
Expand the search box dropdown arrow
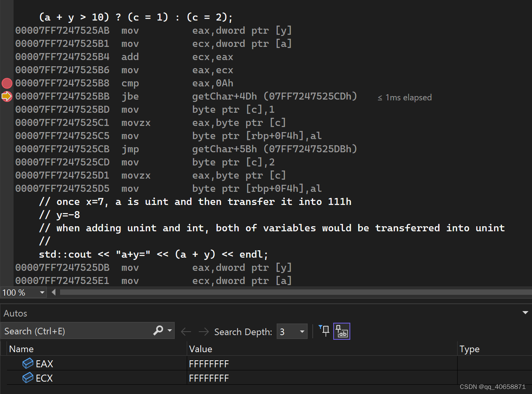[169, 331]
